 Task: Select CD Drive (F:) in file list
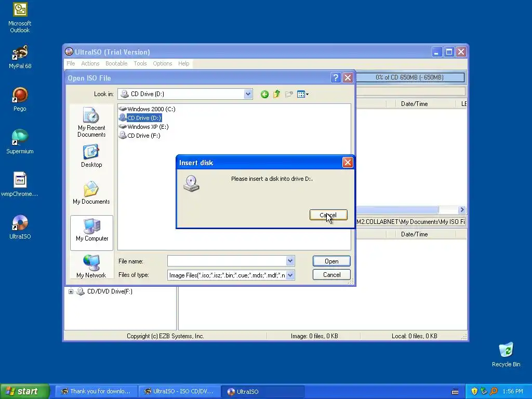coord(139,136)
